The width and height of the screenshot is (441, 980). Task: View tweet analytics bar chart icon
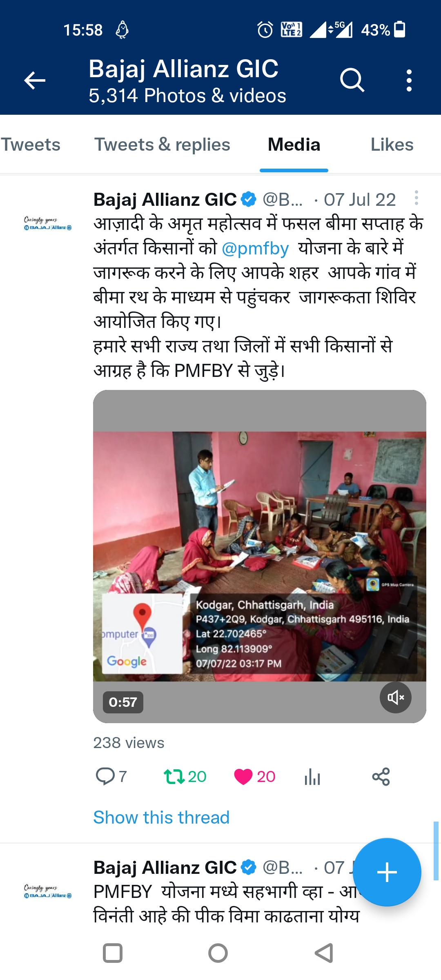pyautogui.click(x=312, y=776)
